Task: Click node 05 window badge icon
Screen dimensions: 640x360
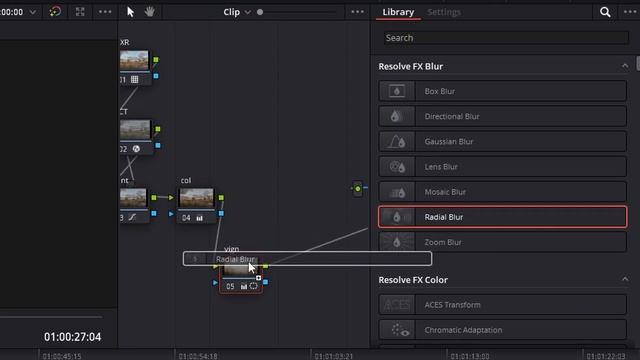Action: click(253, 286)
